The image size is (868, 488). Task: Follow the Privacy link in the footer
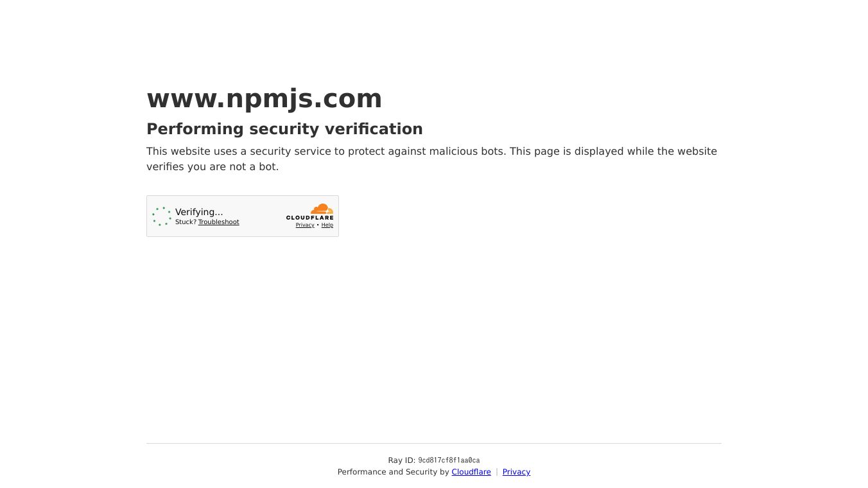[516, 472]
